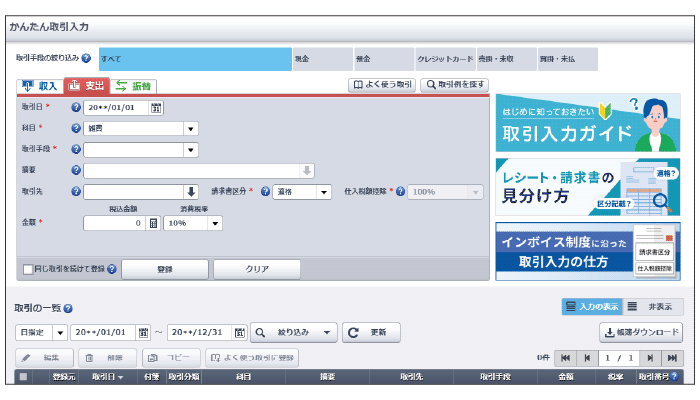Click the 金額 column header

566,377
